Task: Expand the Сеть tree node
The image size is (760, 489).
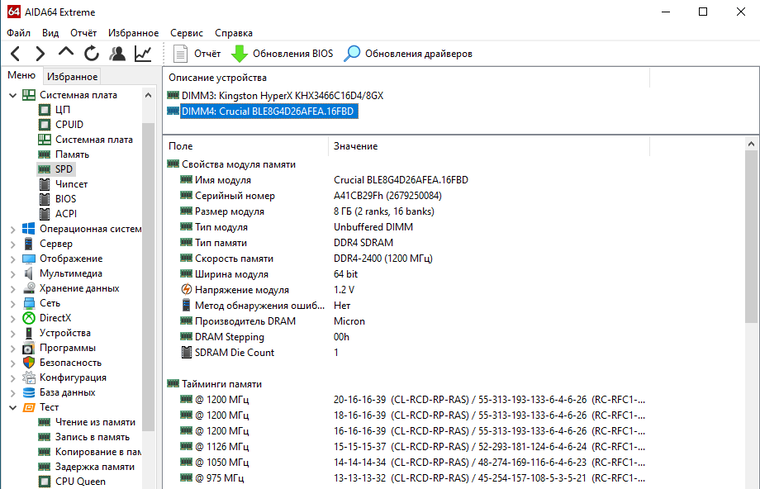Action: coord(13,303)
